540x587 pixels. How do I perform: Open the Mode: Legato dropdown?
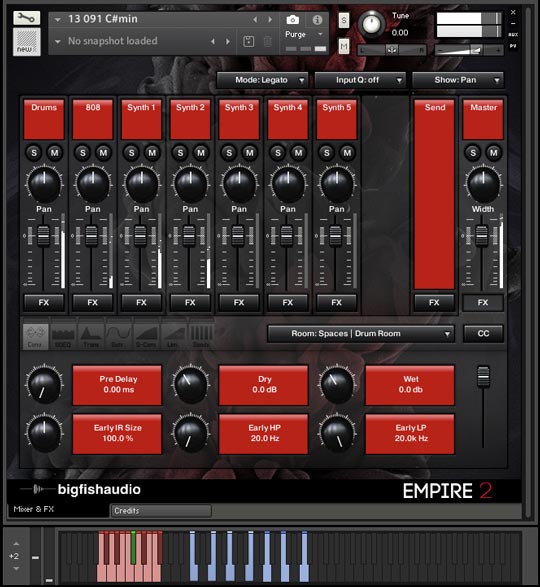tap(262, 80)
